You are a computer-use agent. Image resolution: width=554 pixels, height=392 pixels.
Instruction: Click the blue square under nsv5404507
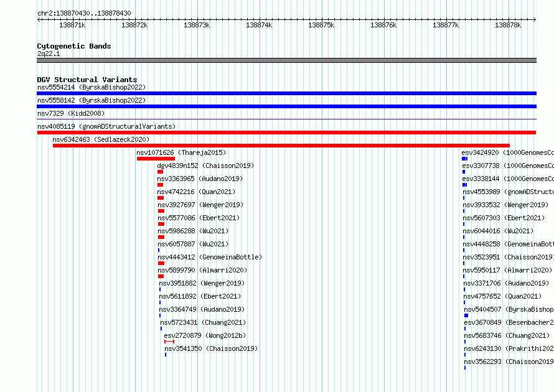(x=466, y=315)
